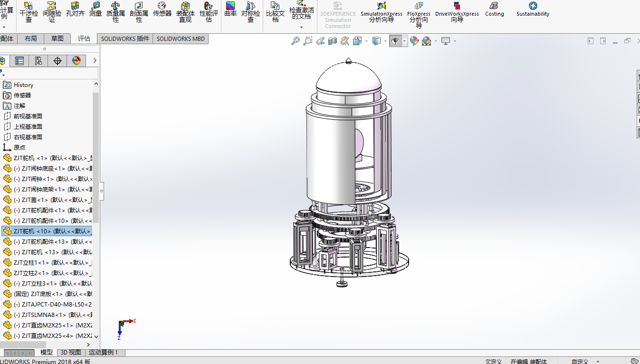Open the Costing tool
The height and width of the screenshot is (364, 640).
coord(494,10)
